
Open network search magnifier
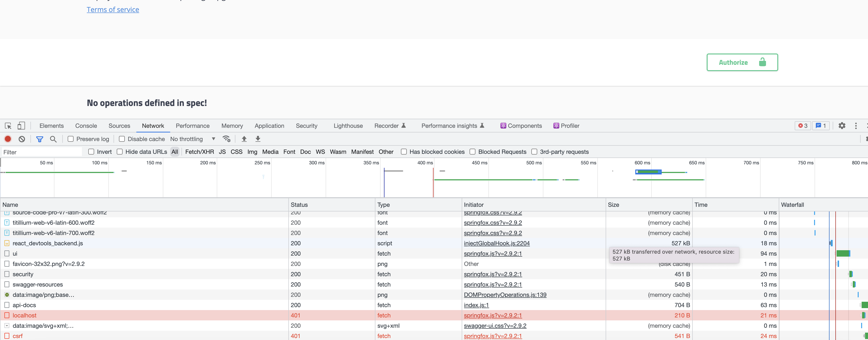click(53, 139)
